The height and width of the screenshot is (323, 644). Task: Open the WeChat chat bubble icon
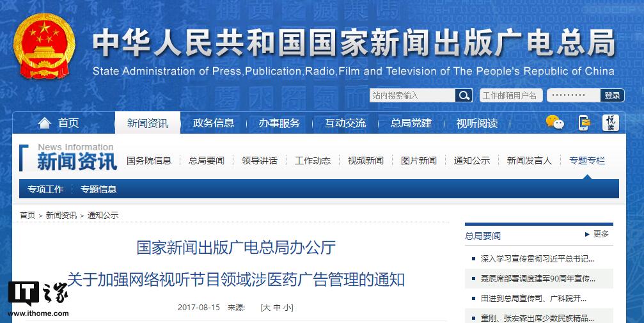(554, 123)
